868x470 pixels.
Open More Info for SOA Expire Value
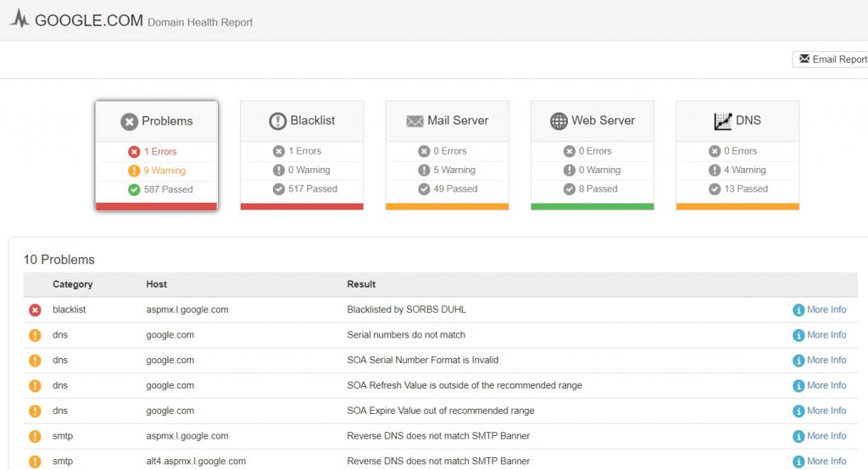820,411
